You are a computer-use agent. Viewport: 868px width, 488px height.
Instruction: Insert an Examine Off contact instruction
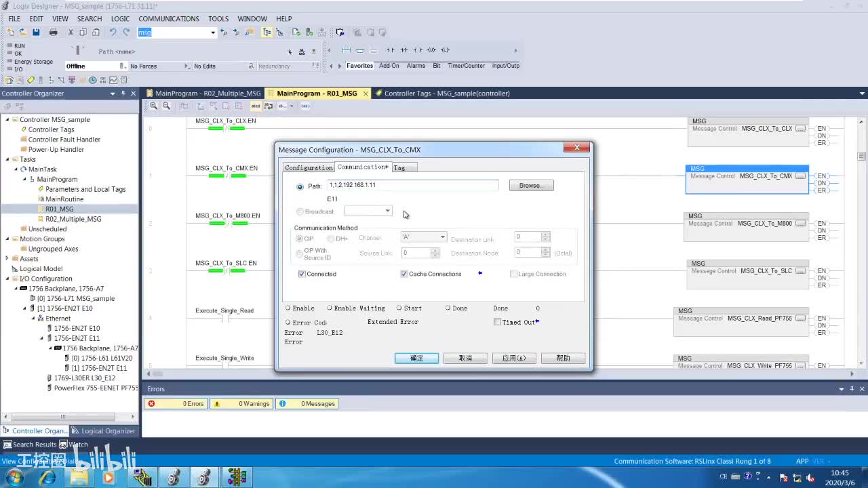404,50
